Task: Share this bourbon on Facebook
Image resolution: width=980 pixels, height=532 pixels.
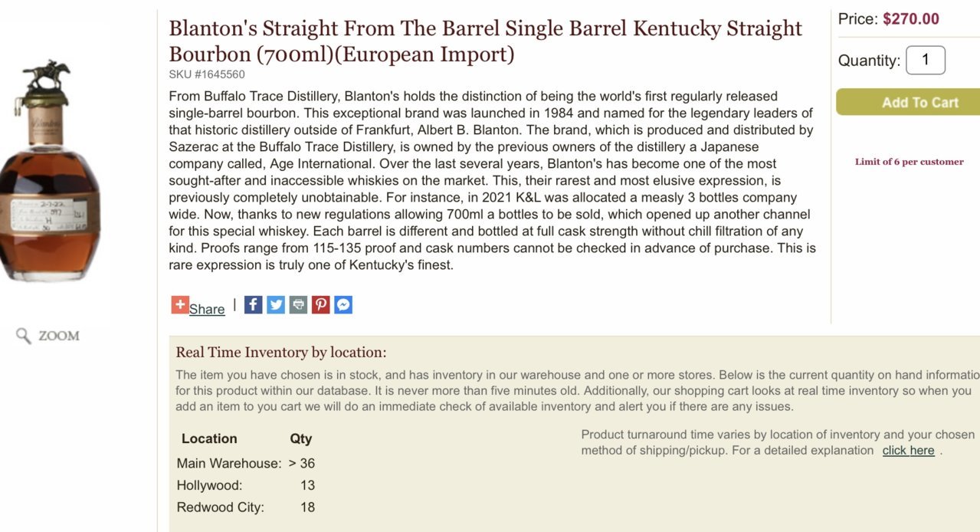Action: pyautogui.click(x=254, y=304)
